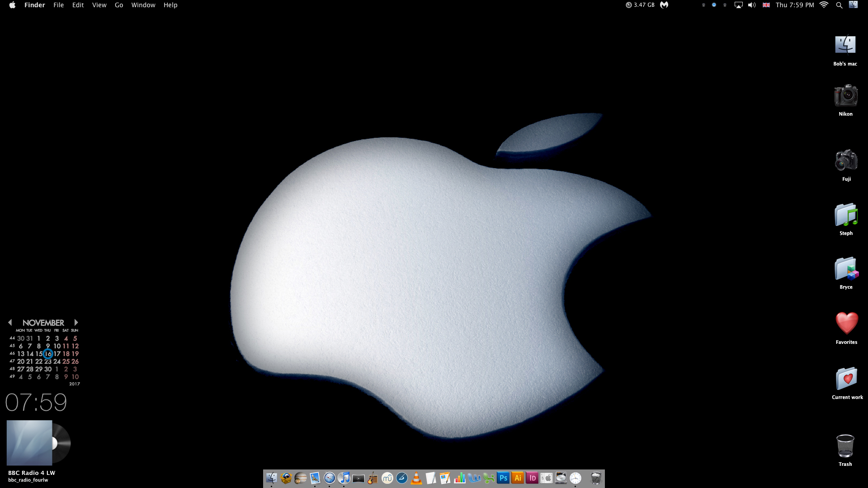
Task: Open the Window menu
Action: click(143, 5)
